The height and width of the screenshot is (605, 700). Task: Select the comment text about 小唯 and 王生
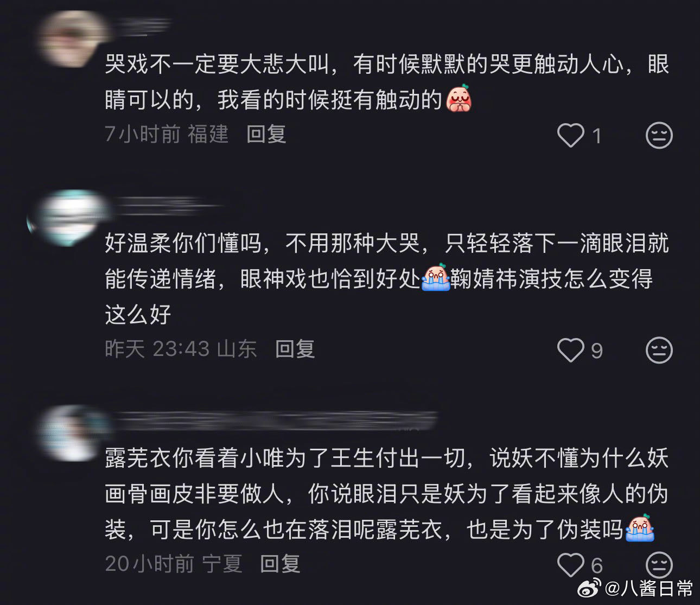click(387, 494)
